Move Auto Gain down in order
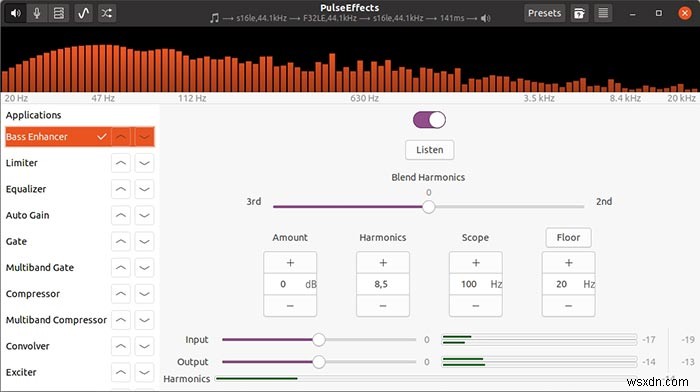 [x=144, y=215]
